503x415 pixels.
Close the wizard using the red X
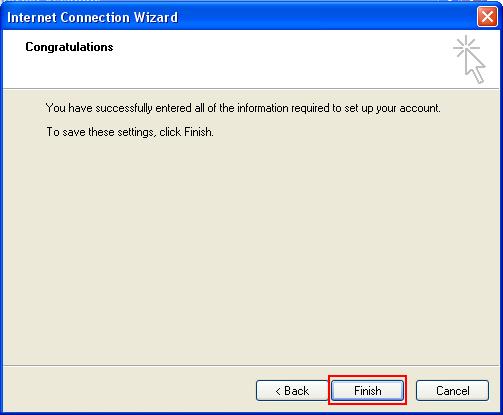(x=487, y=16)
